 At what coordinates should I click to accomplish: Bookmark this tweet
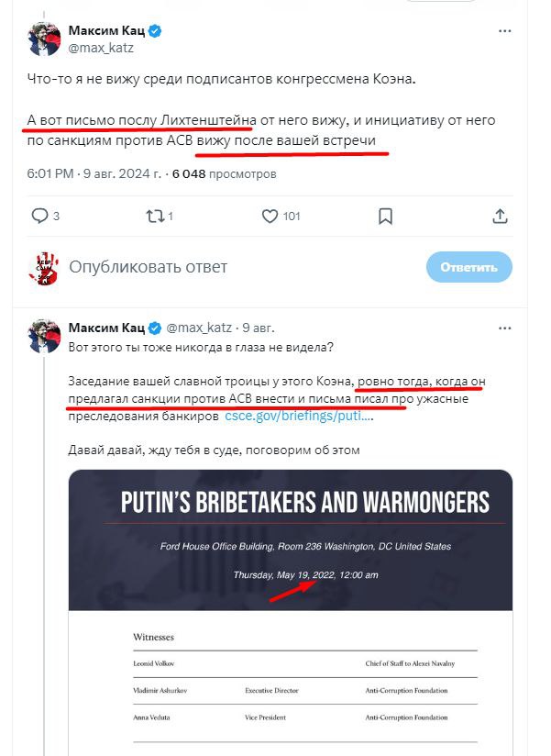coord(386,217)
